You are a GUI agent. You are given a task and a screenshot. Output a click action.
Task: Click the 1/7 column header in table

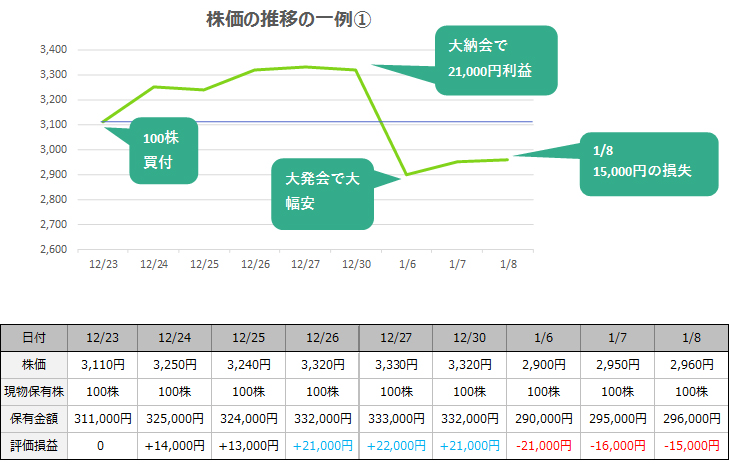coord(617,338)
